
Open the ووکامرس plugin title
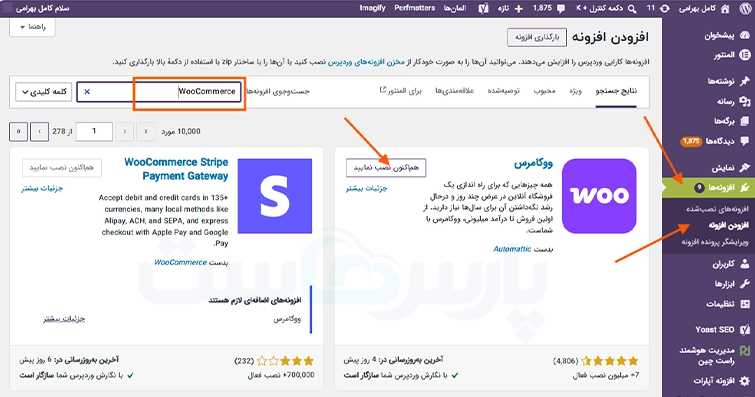pos(534,163)
